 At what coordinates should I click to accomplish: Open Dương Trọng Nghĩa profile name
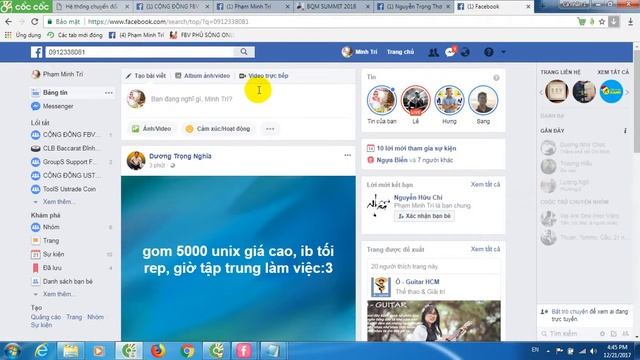[180, 156]
